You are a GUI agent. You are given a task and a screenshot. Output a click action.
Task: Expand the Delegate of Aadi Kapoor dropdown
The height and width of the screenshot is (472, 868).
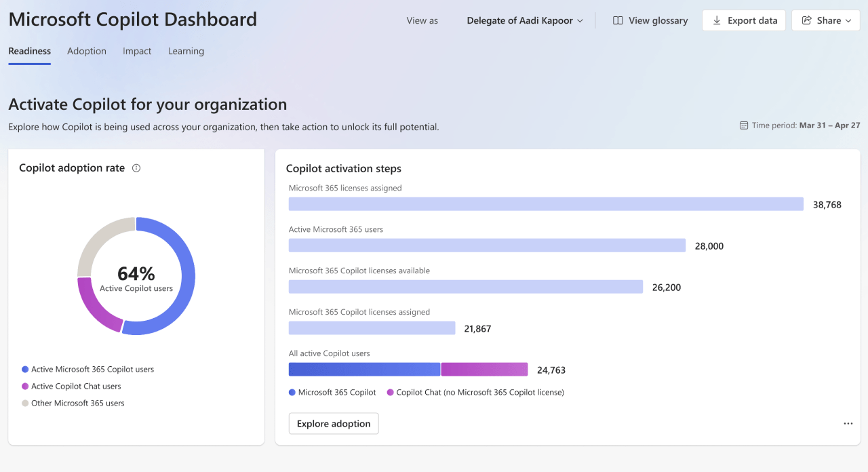(525, 21)
